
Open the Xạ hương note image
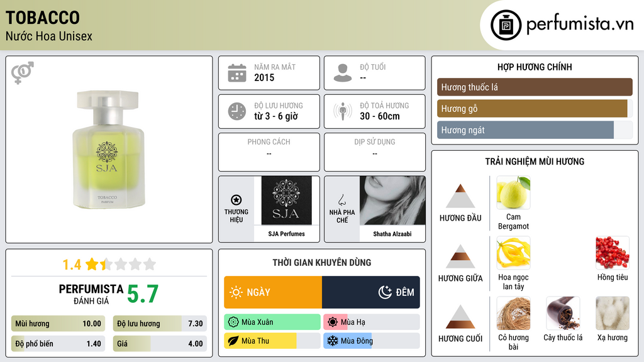click(613, 313)
